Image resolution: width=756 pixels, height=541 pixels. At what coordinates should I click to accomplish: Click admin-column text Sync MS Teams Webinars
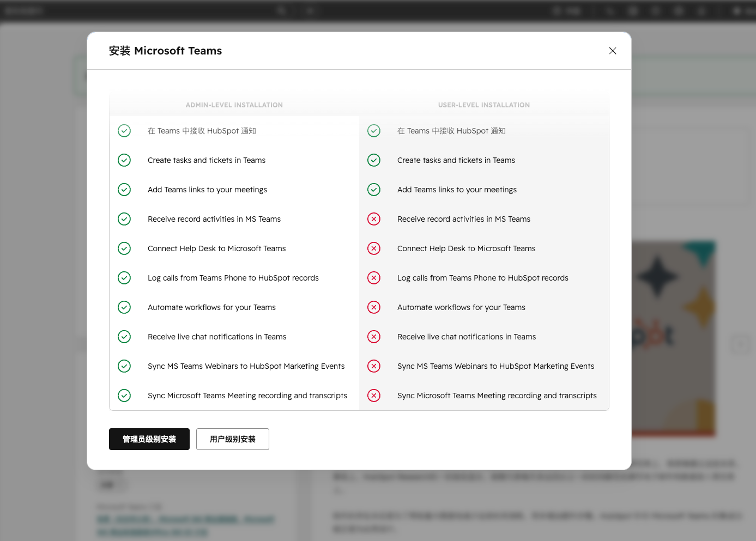(246, 366)
